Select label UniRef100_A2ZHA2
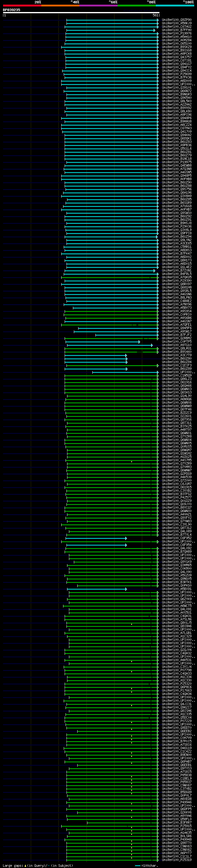Viewport: 197px width, 868px height. coord(177,104)
